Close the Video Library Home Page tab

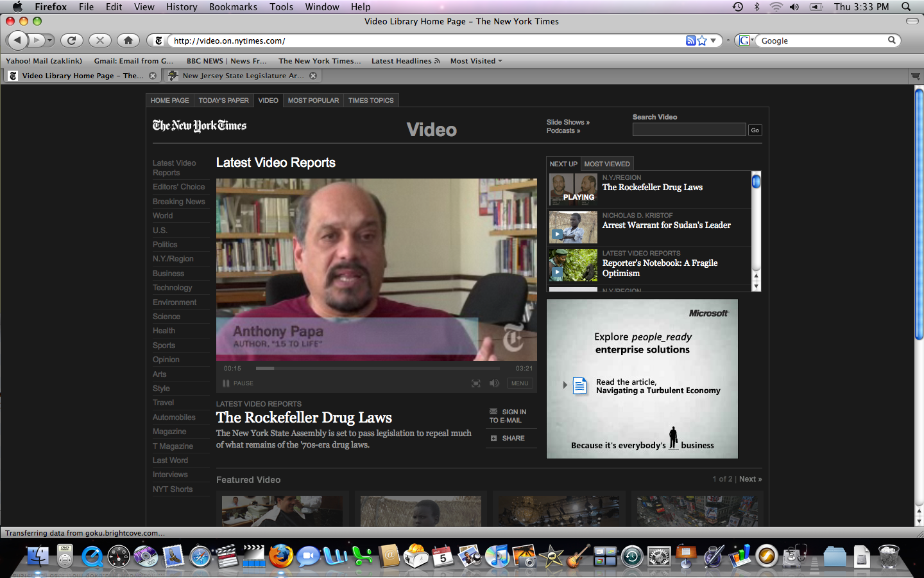pyautogui.click(x=153, y=76)
